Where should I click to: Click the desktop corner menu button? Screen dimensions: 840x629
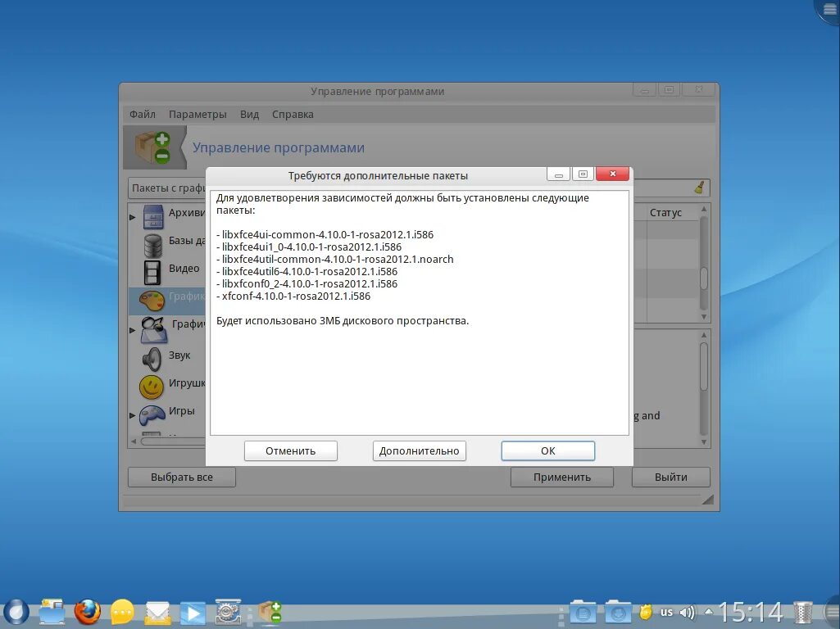[829, 10]
